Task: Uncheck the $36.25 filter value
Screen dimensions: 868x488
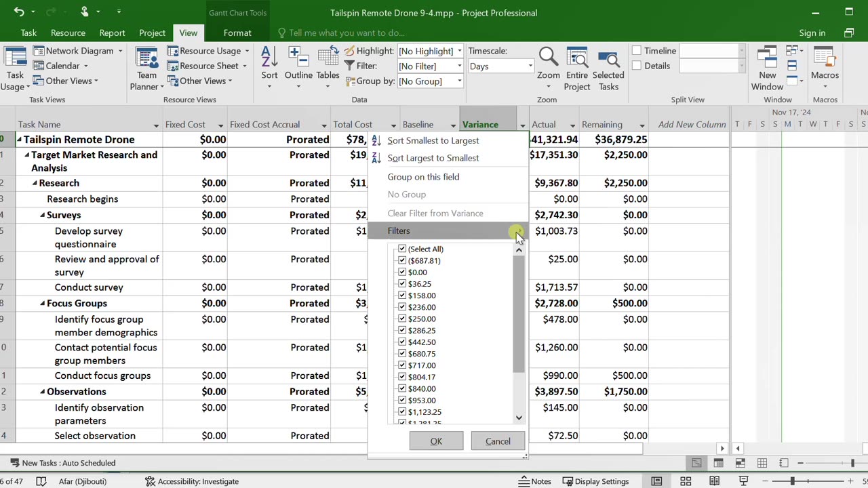Action: pyautogui.click(x=402, y=283)
